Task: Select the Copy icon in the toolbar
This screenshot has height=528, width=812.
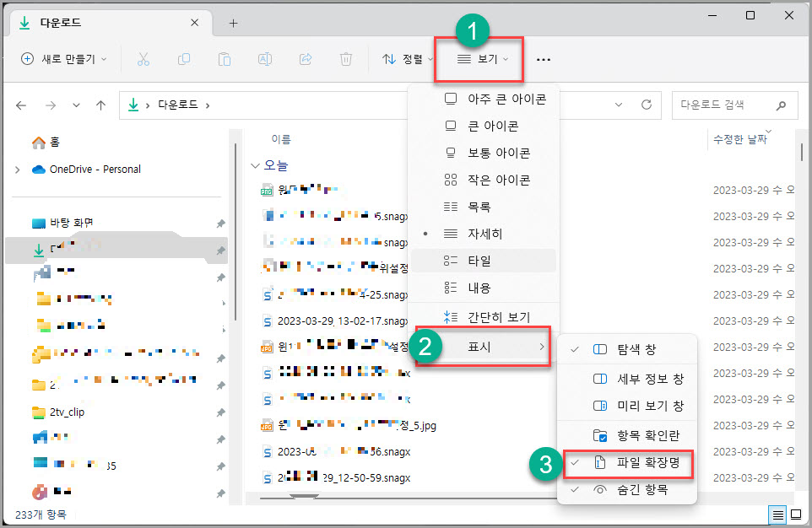Action: point(184,59)
